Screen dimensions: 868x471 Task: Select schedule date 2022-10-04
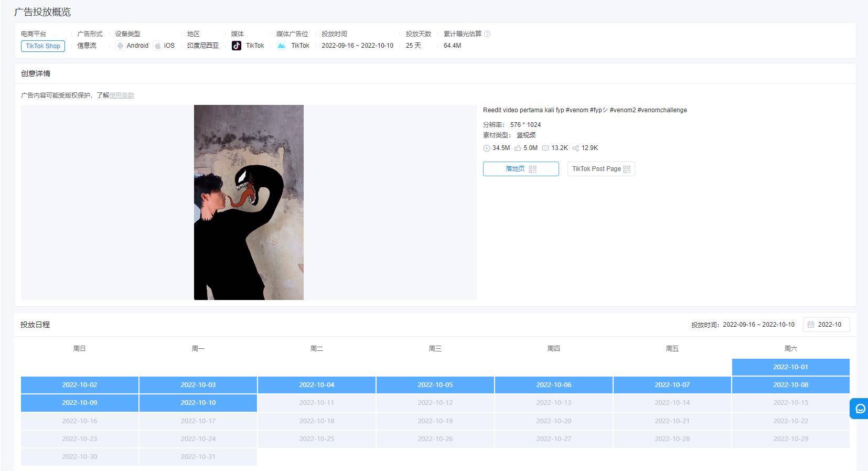click(x=317, y=385)
